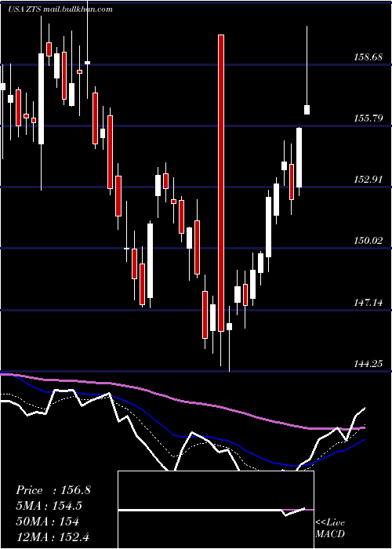Click the 50MA : 154 readout
392x549 pixels.
tap(47, 522)
